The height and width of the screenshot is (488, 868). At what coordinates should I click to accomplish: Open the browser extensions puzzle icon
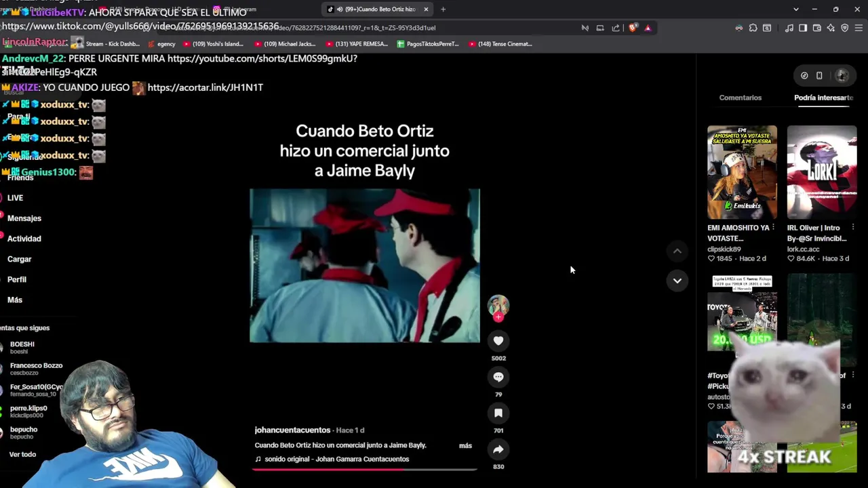tap(753, 28)
